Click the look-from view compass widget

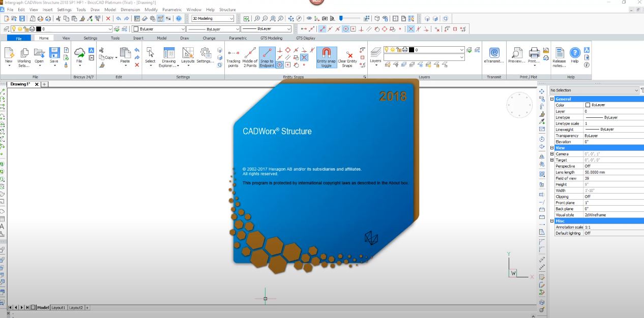[x=519, y=105]
